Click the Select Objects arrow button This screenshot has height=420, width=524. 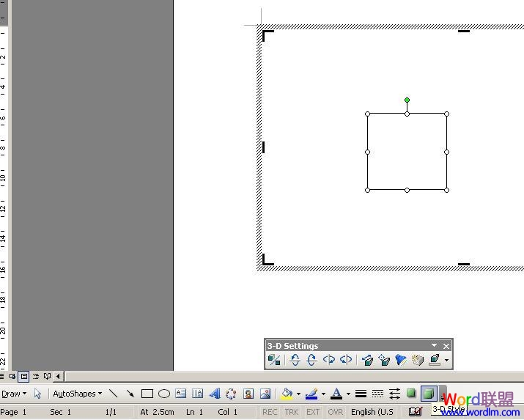click(x=37, y=394)
